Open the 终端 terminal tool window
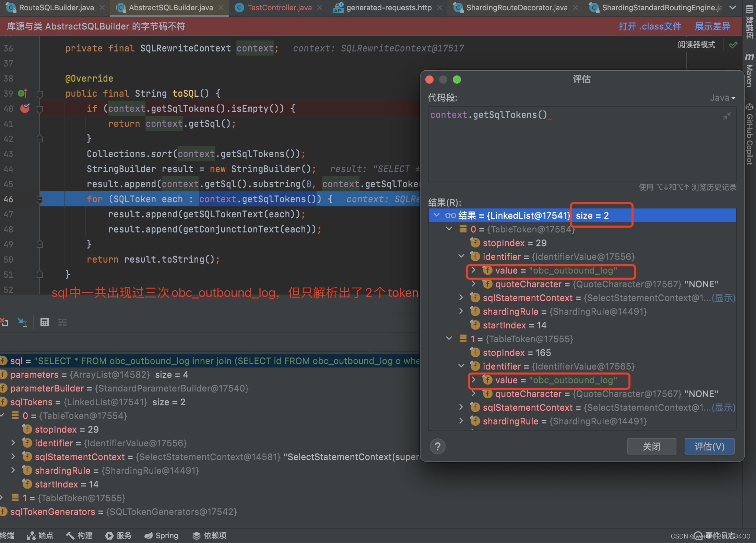The image size is (756, 543). click(7, 535)
